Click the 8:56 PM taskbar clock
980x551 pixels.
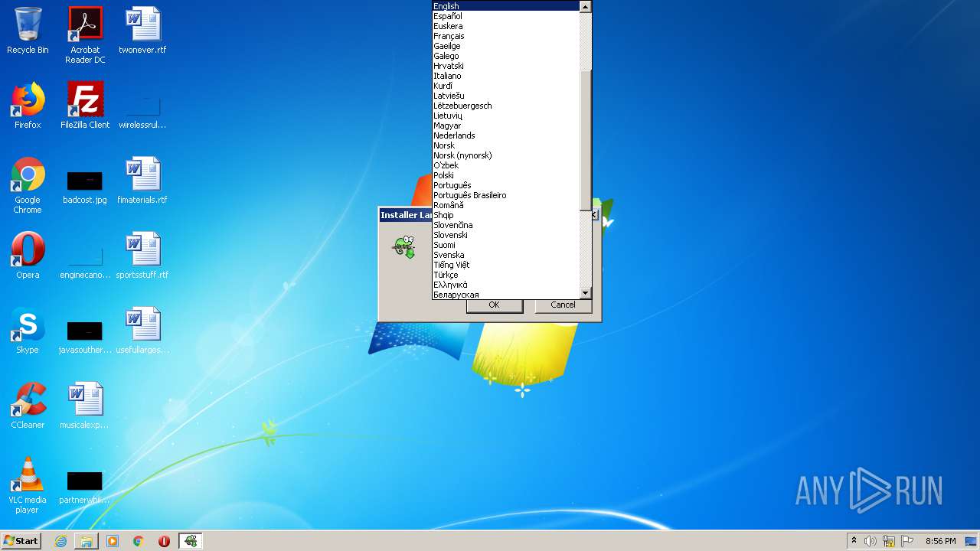[x=940, y=541]
